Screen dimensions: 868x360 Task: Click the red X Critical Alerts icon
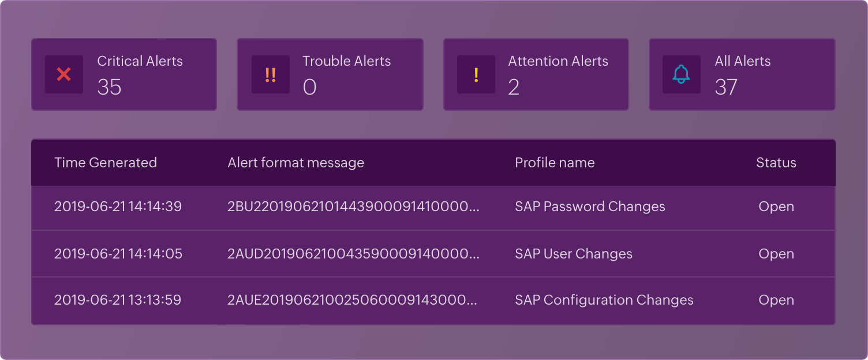click(x=64, y=74)
